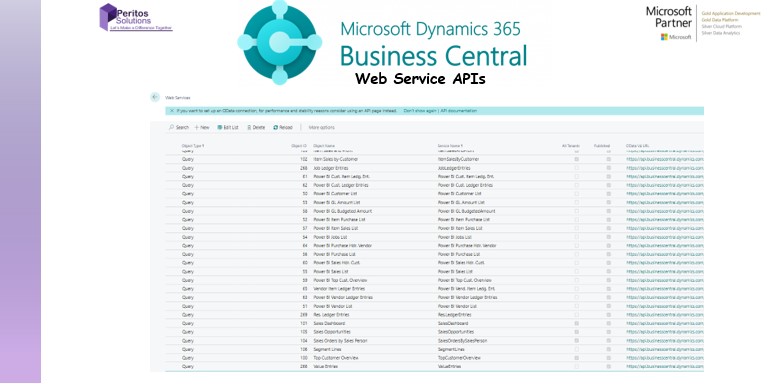The image size is (768, 384).
Task: Sort by Object Type column header
Action: point(192,146)
